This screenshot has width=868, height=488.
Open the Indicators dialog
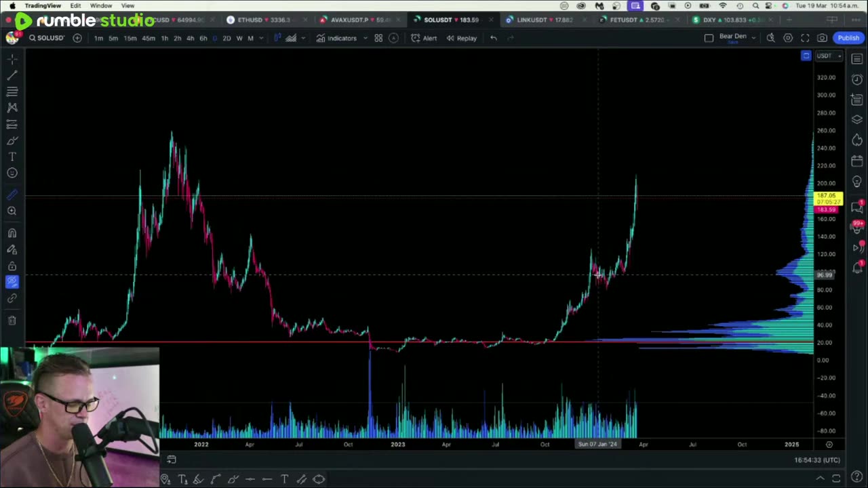click(x=336, y=38)
